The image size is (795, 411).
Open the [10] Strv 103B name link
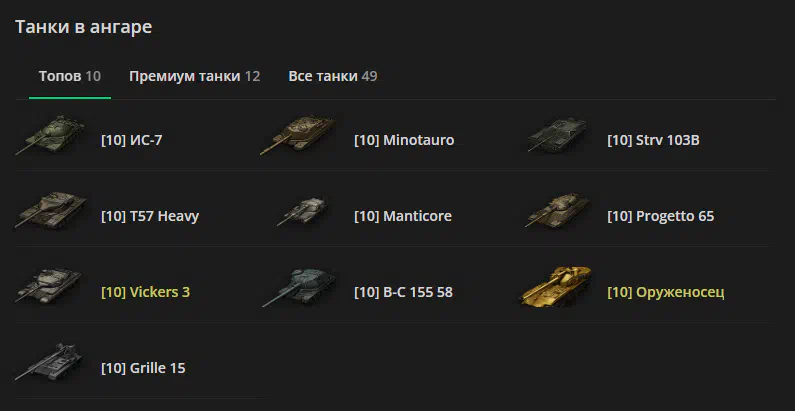click(x=654, y=140)
